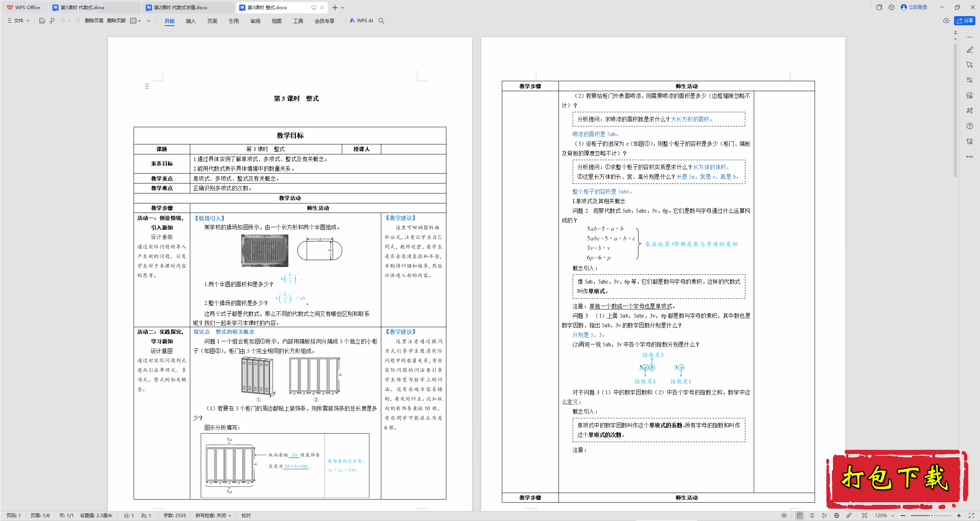Open the leaf style tool in sidebar
Image resolution: width=980 pixels, height=521 pixels.
pos(969,95)
